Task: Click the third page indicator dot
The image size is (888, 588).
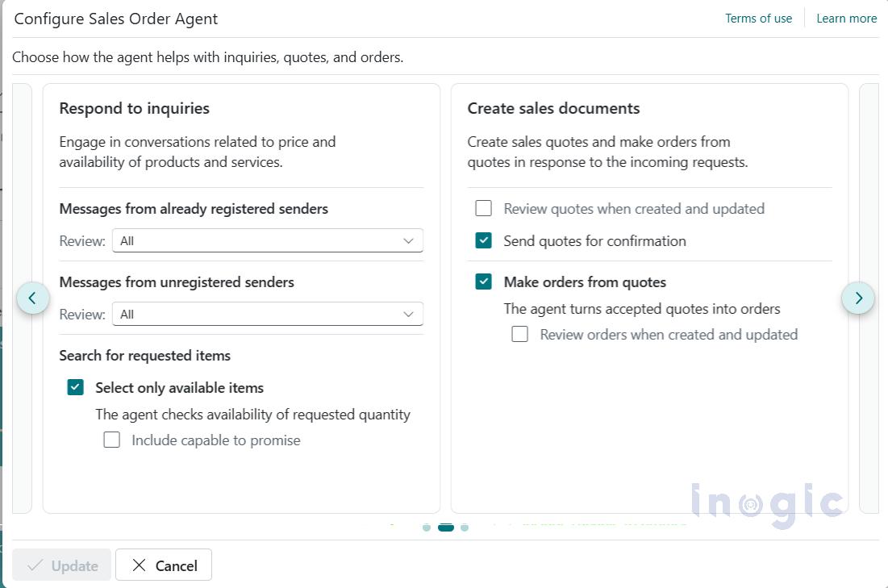Action: click(465, 528)
